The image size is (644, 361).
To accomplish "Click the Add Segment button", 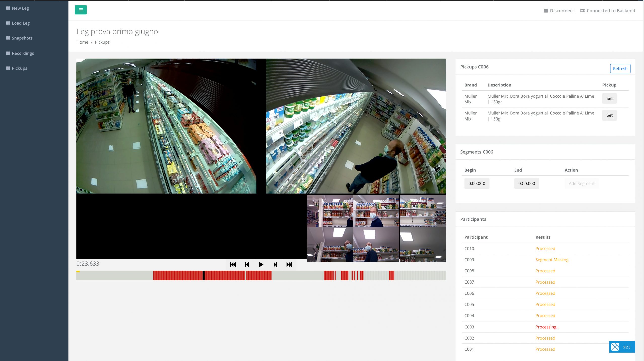I will (x=582, y=184).
